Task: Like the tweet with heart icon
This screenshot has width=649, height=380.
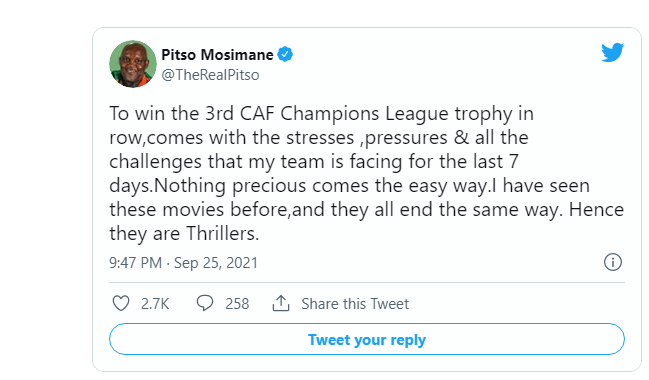Action: pyautogui.click(x=121, y=303)
